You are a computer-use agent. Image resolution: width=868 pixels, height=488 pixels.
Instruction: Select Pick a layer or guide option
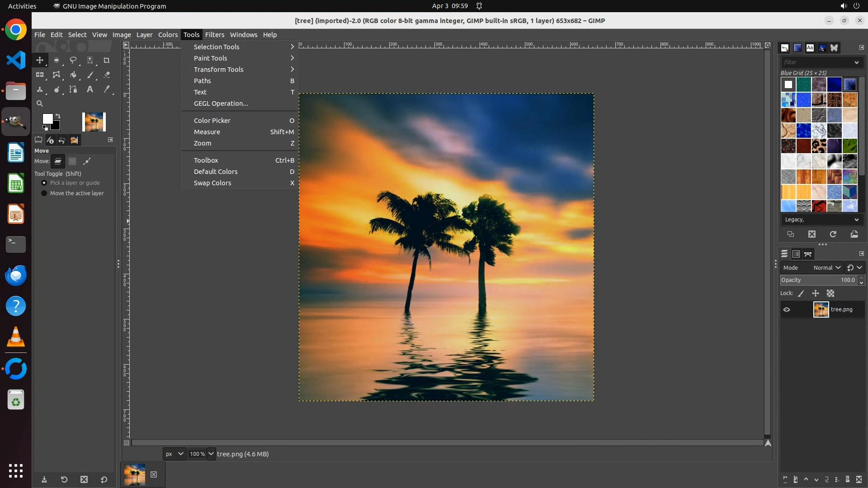[x=44, y=183]
